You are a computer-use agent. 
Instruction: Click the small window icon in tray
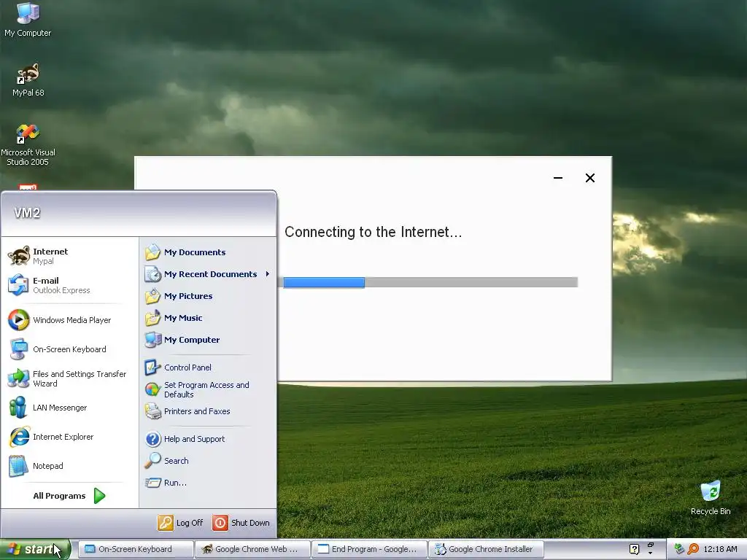click(650, 545)
